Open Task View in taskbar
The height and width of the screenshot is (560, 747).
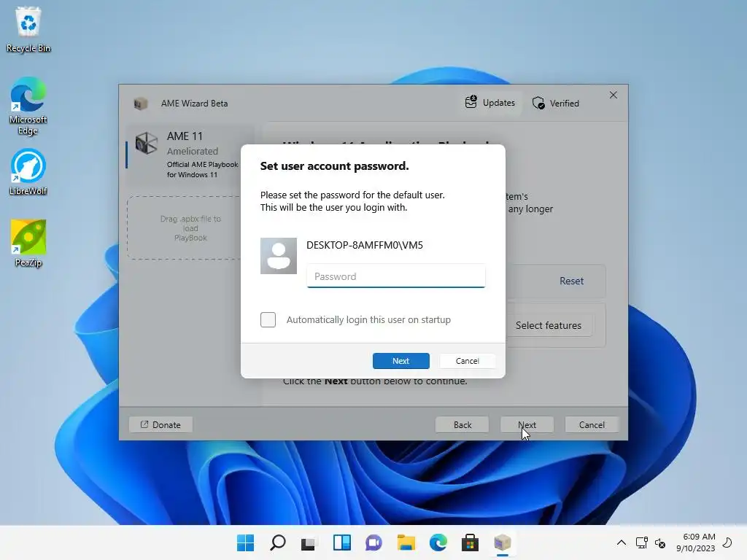[309, 542]
